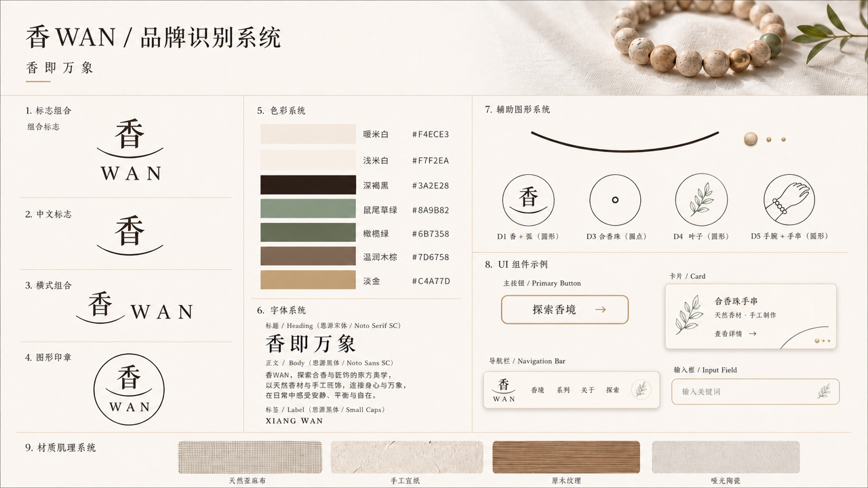This screenshot has height=488, width=868.
Task: Pick the 浅米白 #F7F2EA color swatch
Action: coord(308,160)
